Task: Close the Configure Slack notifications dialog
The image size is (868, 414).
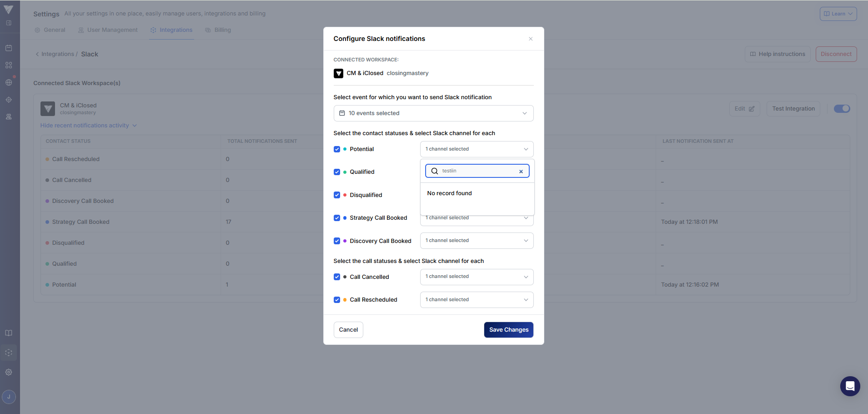Action: tap(531, 39)
